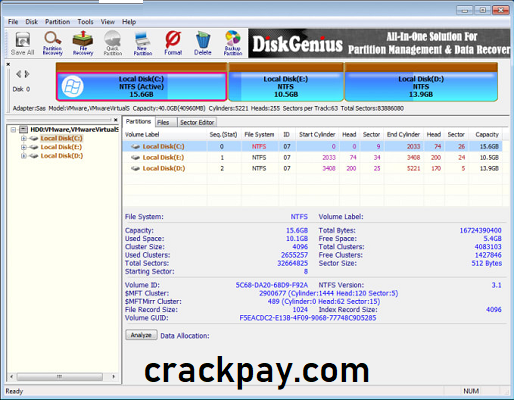Click the Format toolbar icon

click(x=173, y=43)
